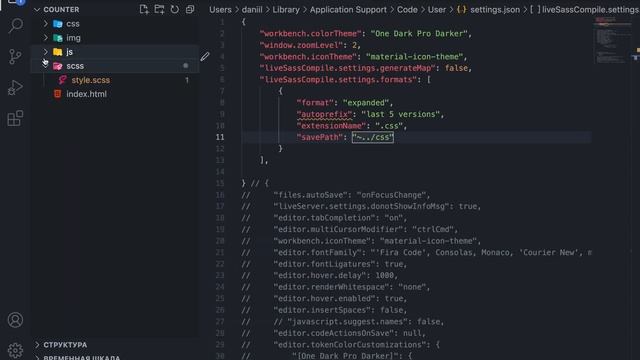Click the generateMap false value
The image size is (640, 360).
(456, 68)
